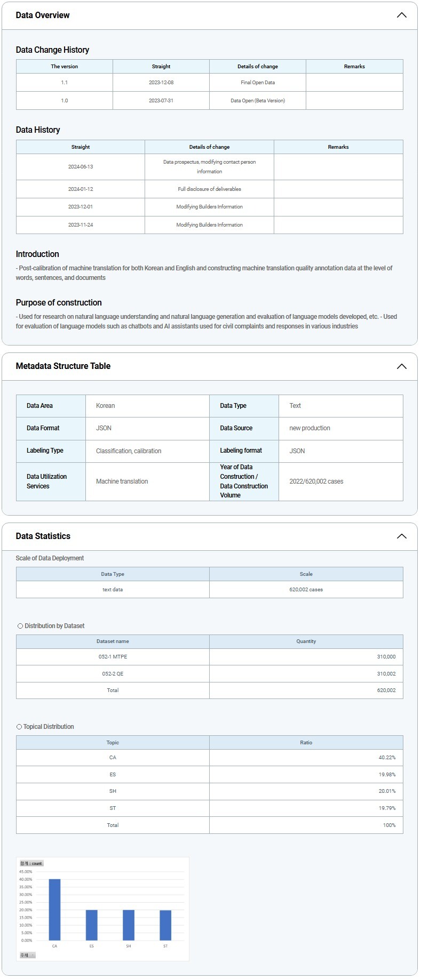This screenshot has width=421, height=980.
Task: Click the ST bar in the chart
Action: [165, 925]
